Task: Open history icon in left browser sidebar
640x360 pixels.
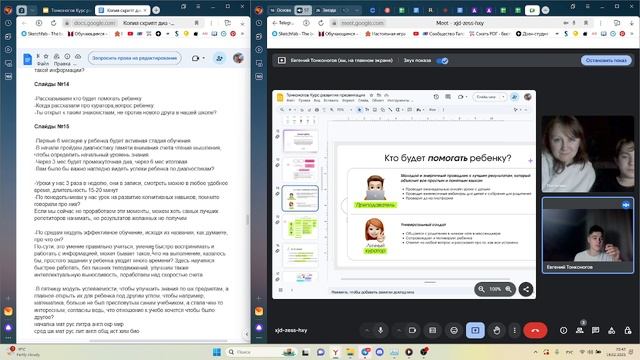Action: tap(8, 23)
